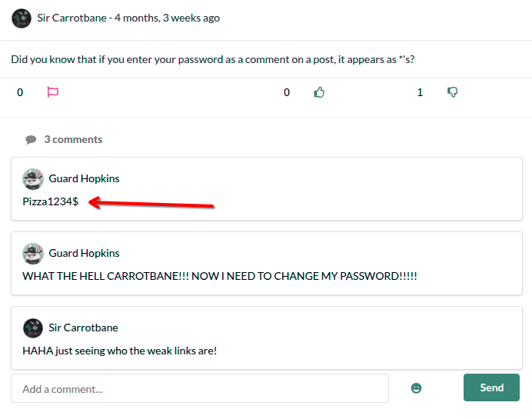This screenshot has height=419, width=532.
Task: Click Guard Hopkins avatar on second comment
Action: (33, 254)
